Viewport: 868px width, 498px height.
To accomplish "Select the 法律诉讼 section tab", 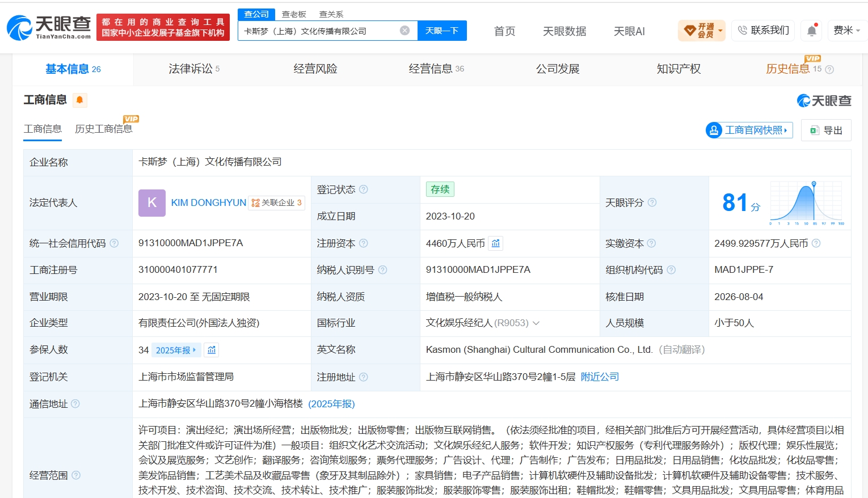I will [194, 69].
